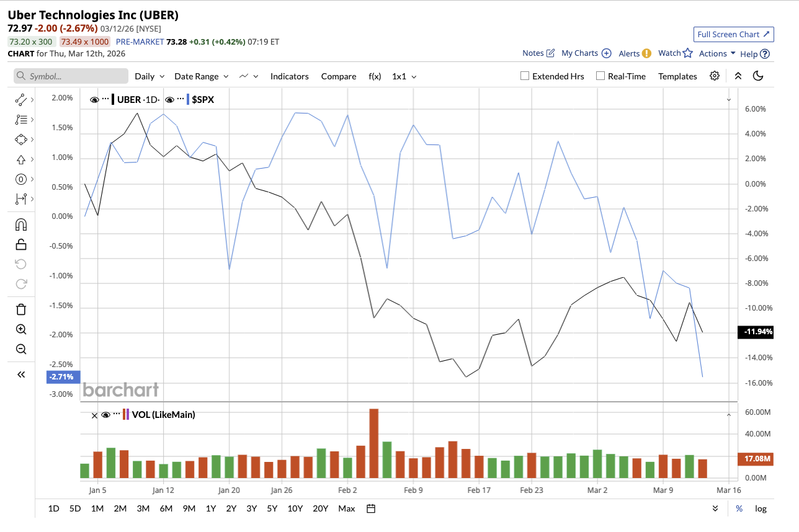
Task: Enable the Real-Time checkbox
Action: 600,76
